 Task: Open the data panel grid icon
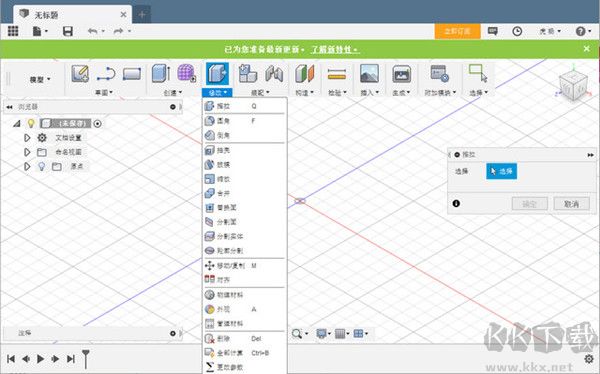pos(13,31)
